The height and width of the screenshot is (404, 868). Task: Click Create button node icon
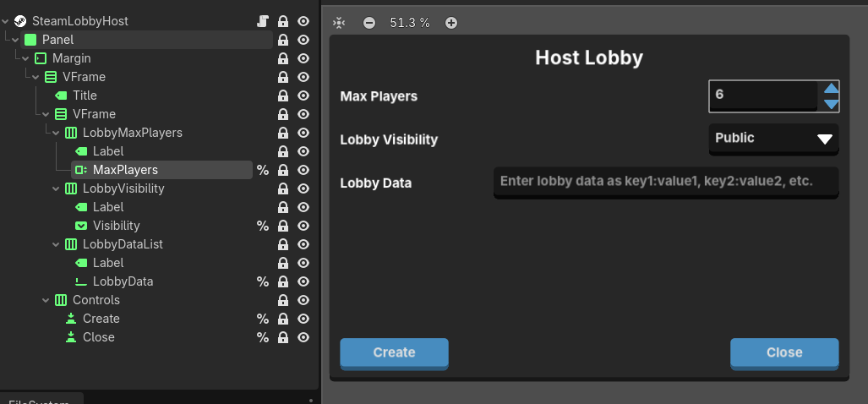pos(71,319)
